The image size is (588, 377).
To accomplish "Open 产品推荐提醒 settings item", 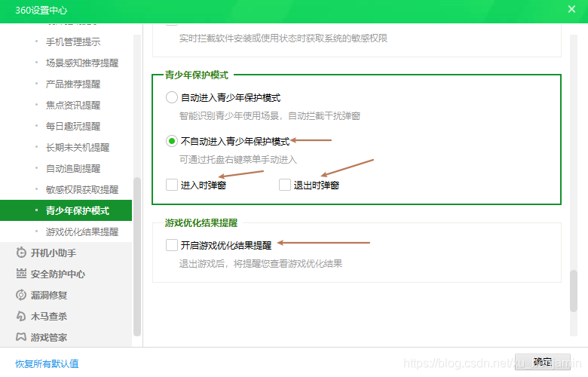I will (x=66, y=84).
